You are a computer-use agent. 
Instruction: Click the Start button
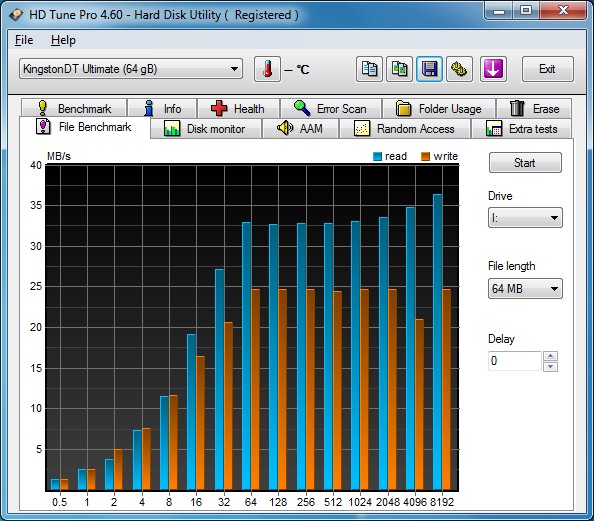(525, 163)
